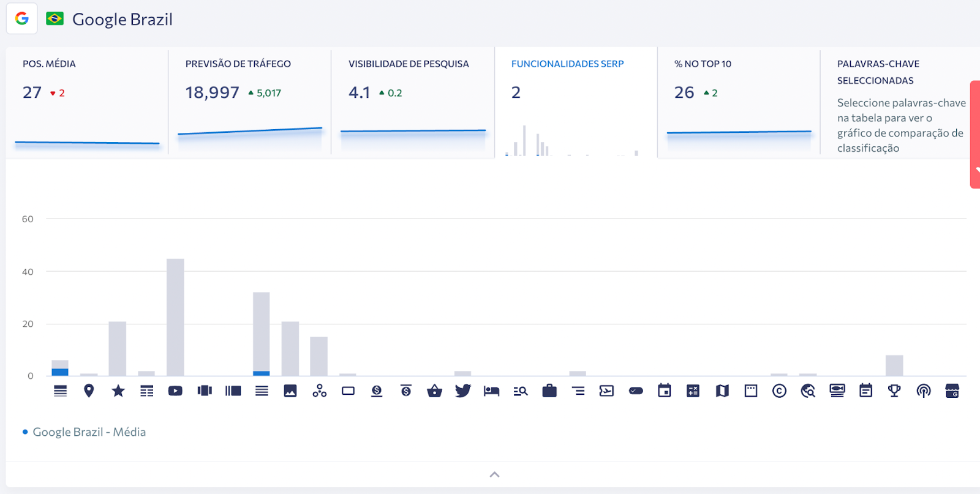980x494 pixels.
Task: Click the Brazil flag icon
Action: click(x=55, y=19)
